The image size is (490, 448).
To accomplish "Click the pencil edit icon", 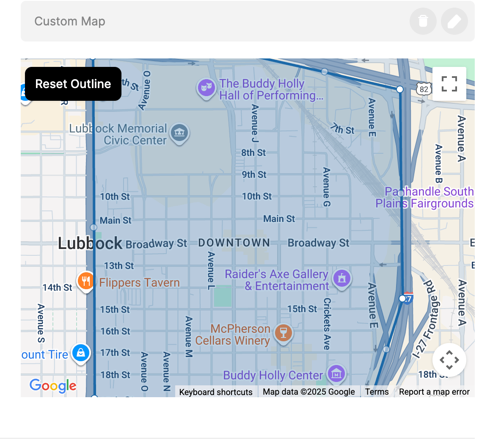I will (454, 21).
